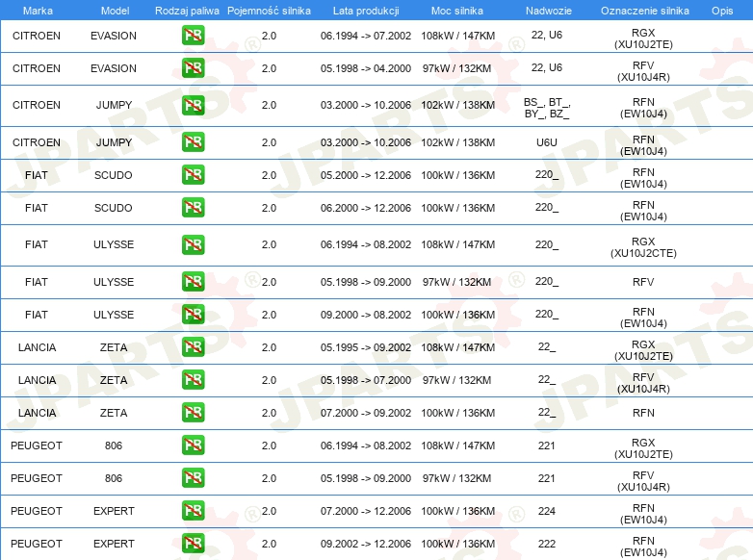Click CITROEN in the BS_, BT_ Jumpy row
The image size is (753, 560).
click(x=37, y=105)
